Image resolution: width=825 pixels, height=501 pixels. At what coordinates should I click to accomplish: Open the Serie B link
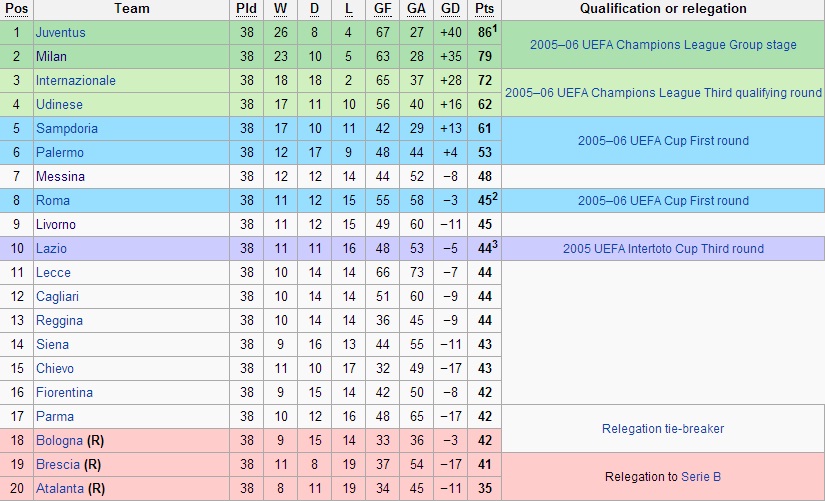pyautogui.click(x=701, y=477)
